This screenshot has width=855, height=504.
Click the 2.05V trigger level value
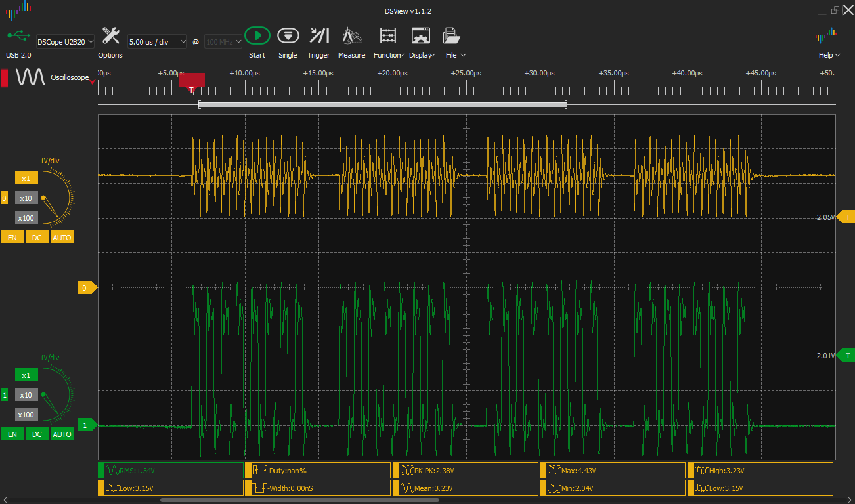point(825,217)
